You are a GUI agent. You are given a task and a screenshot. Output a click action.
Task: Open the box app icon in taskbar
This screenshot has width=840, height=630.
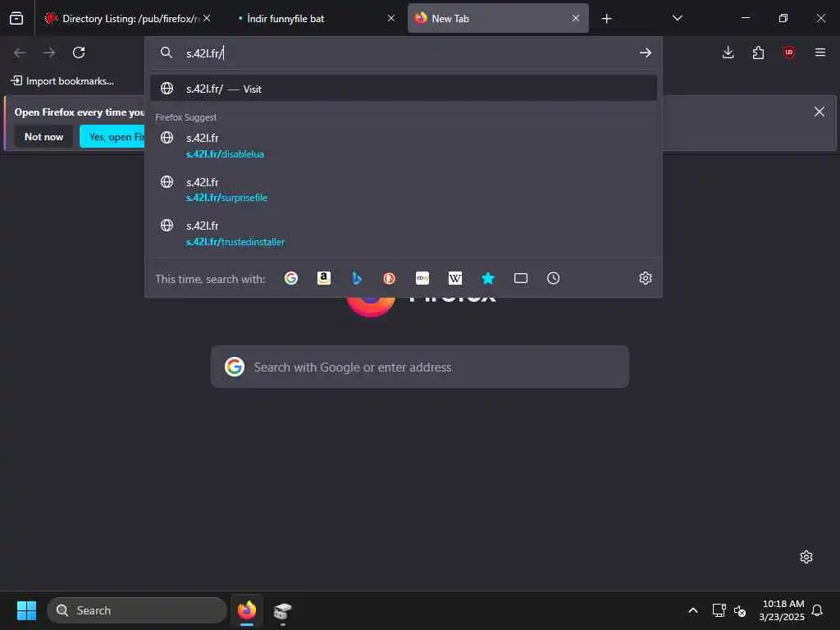click(x=282, y=610)
